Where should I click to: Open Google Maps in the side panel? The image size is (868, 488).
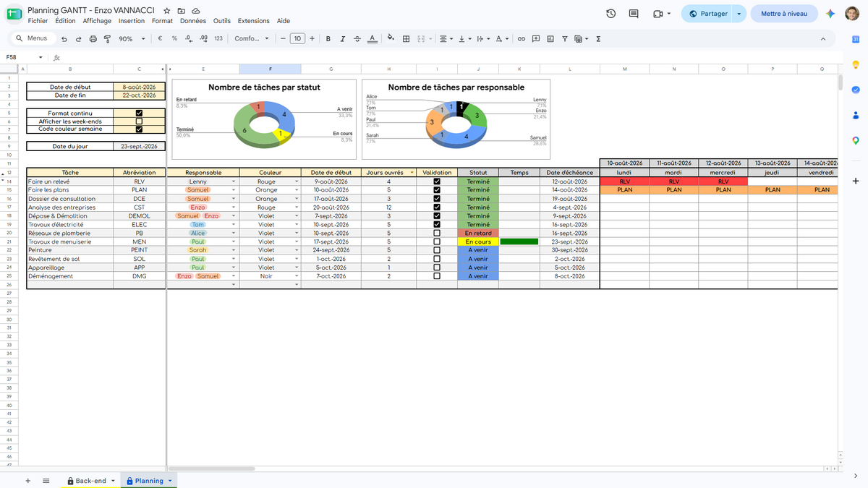click(855, 140)
